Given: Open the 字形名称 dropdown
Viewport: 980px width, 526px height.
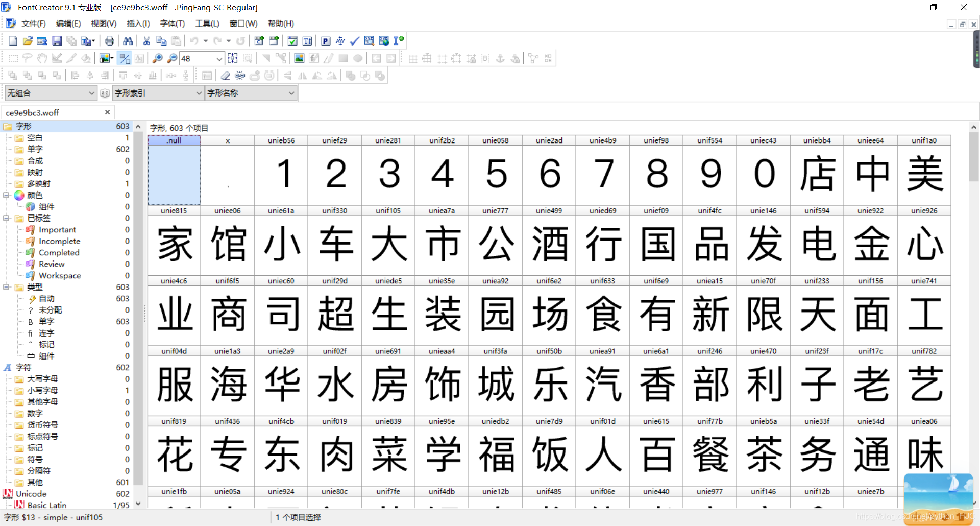Looking at the screenshot, I should 251,93.
